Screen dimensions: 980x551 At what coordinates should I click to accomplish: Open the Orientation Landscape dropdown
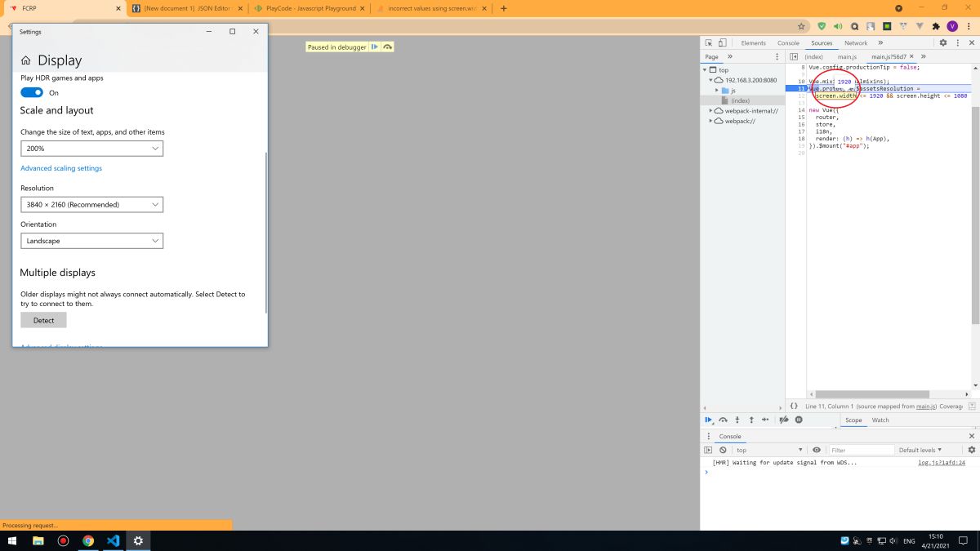click(x=91, y=241)
